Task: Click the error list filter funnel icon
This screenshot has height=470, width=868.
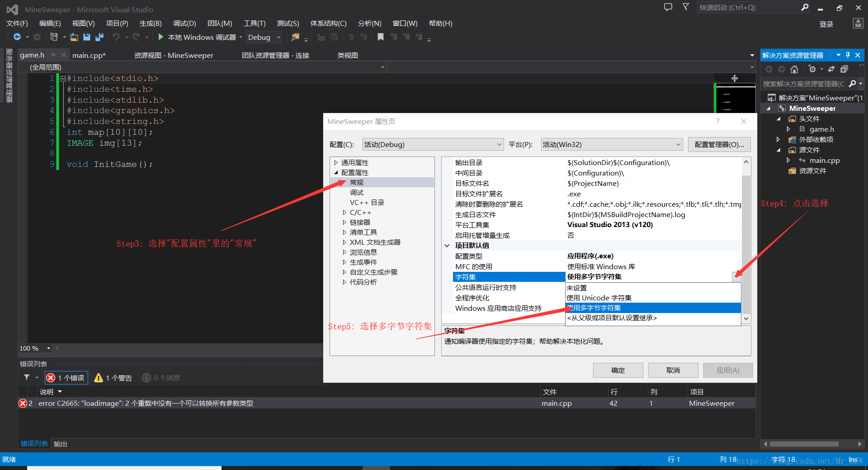Action: click(x=27, y=377)
